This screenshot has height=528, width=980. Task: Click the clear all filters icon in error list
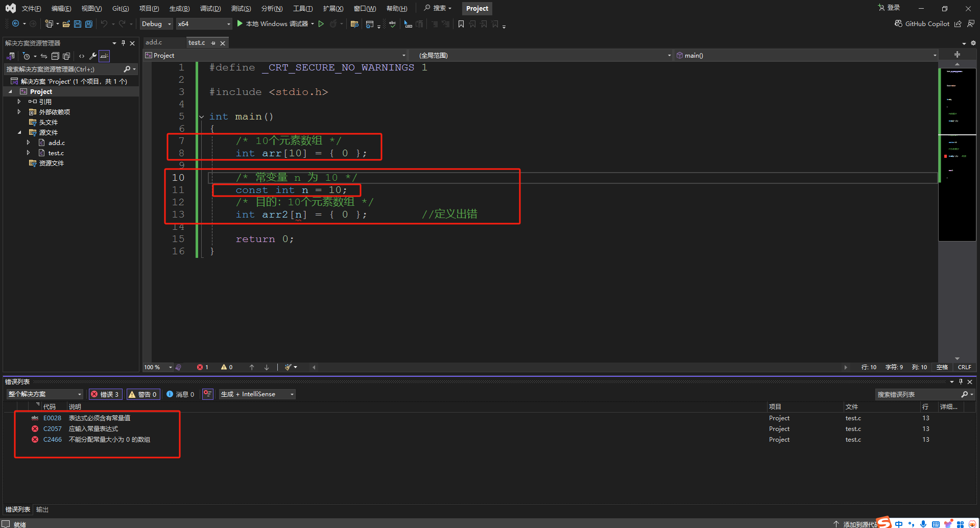coord(207,394)
